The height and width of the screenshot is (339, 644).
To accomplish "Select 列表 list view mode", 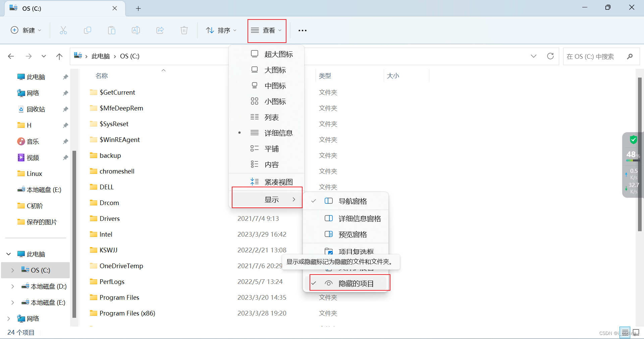I will click(267, 117).
